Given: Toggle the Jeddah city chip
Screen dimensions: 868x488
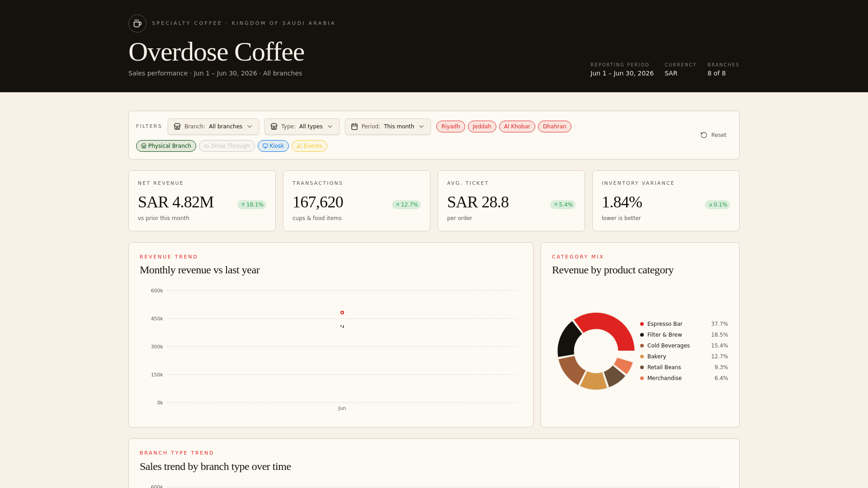Looking at the screenshot, I should 482,127.
